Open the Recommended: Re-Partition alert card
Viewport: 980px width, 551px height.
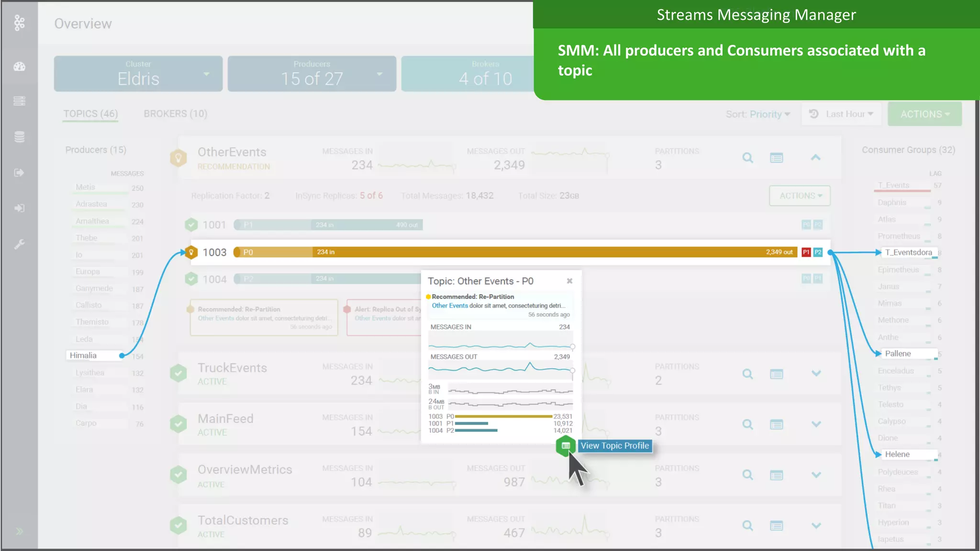(264, 318)
